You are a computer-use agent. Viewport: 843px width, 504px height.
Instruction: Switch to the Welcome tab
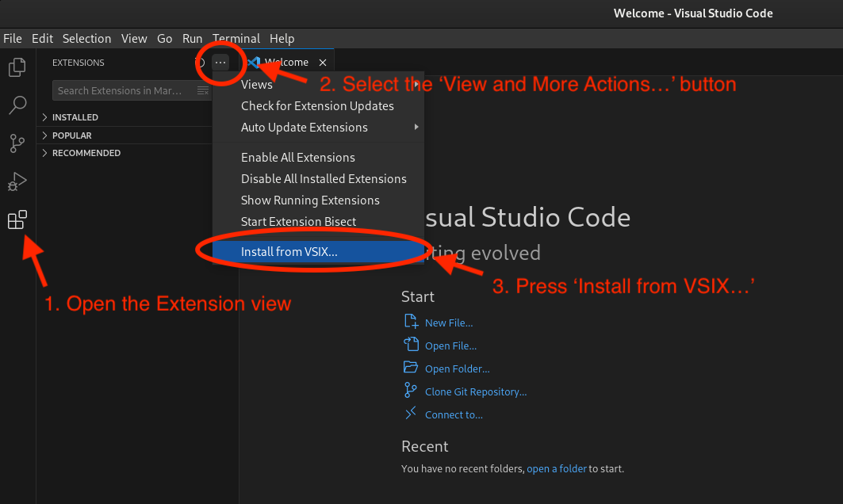286,63
